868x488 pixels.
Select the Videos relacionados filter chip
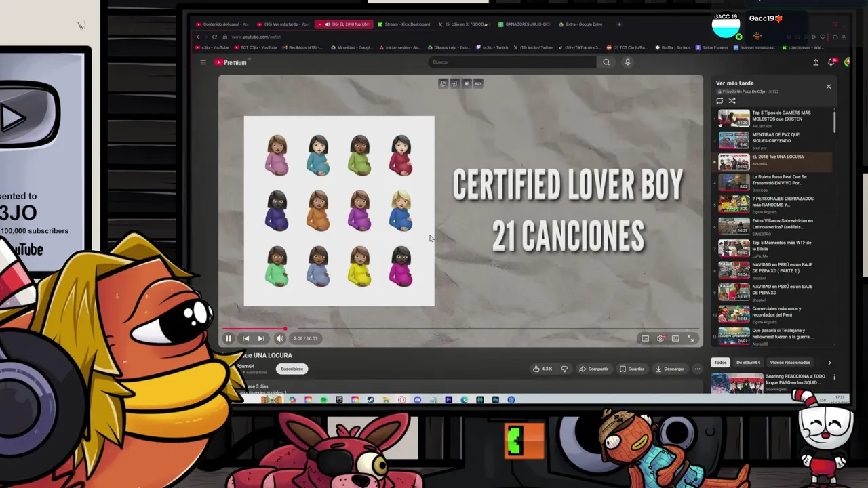tap(790, 363)
